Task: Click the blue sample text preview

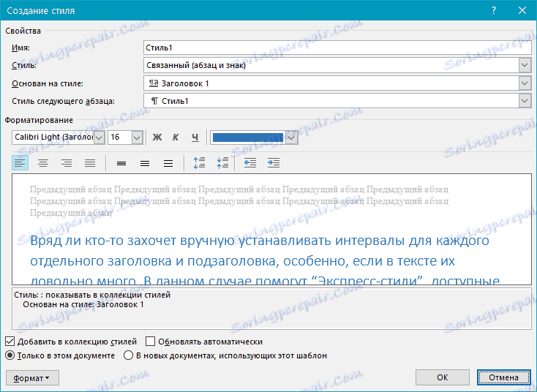Action: tap(264, 261)
